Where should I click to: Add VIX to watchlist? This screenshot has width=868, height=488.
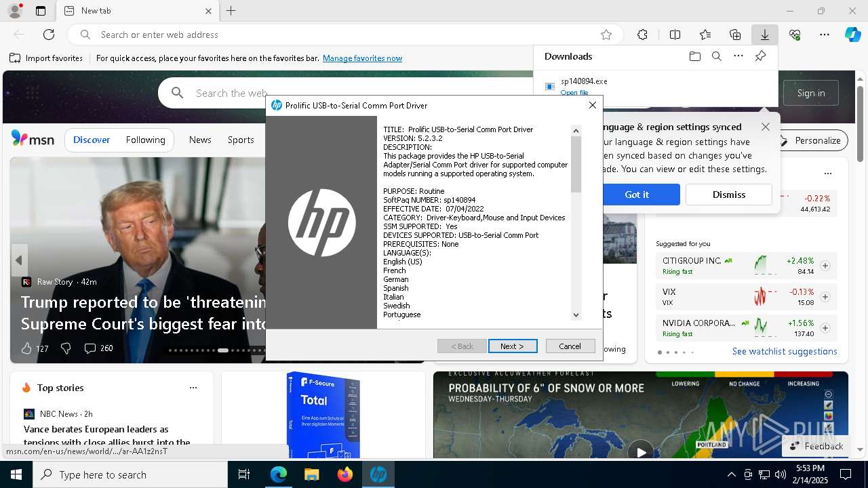(x=825, y=297)
